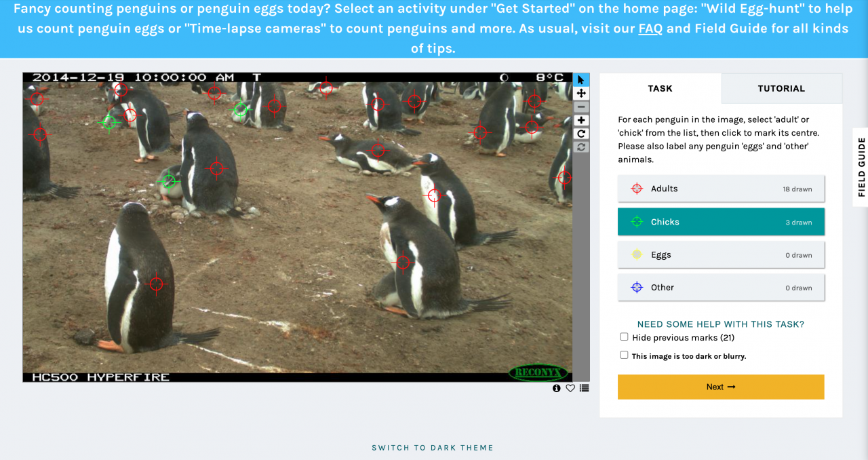Viewport: 868px width, 460px height.
Task: Add image to collection with list icon
Action: 585,388
